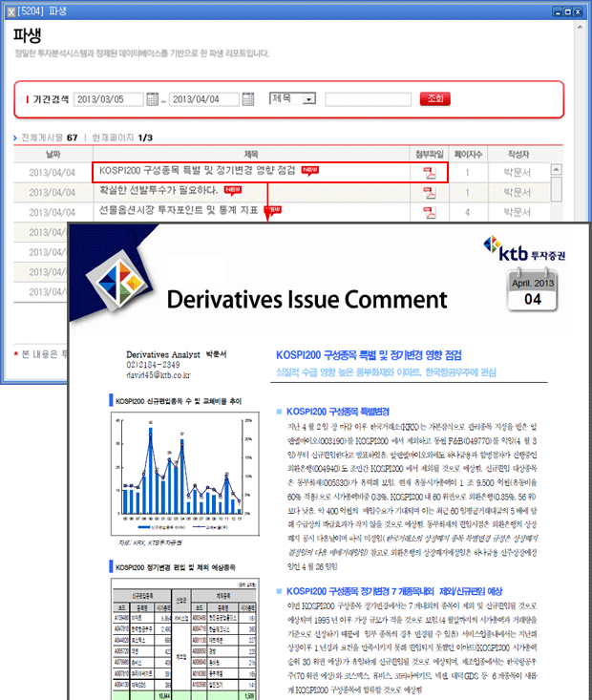Open the 선물옵션시장 투자포인트 및 통계 지표 report
Viewport: 592px width, 700px height.
click(x=179, y=211)
